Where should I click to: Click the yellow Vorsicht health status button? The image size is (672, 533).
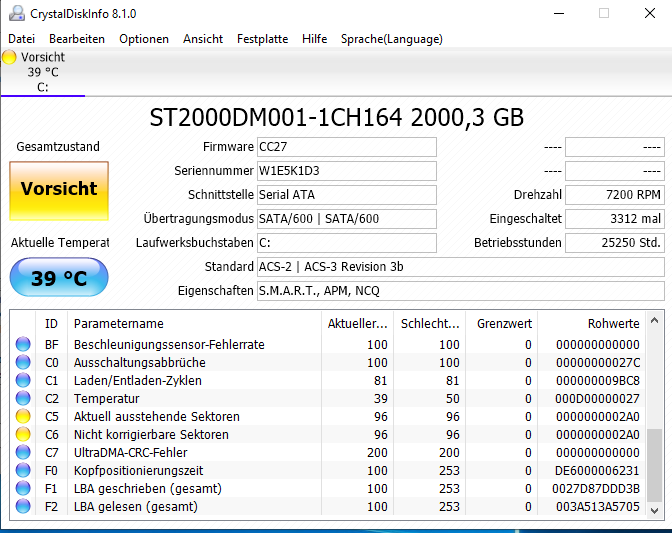[59, 191]
